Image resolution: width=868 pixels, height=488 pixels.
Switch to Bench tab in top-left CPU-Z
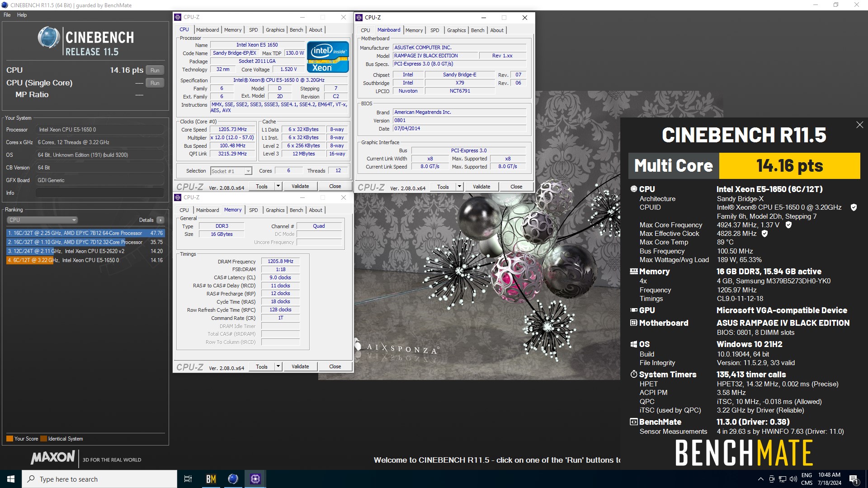pyautogui.click(x=297, y=30)
